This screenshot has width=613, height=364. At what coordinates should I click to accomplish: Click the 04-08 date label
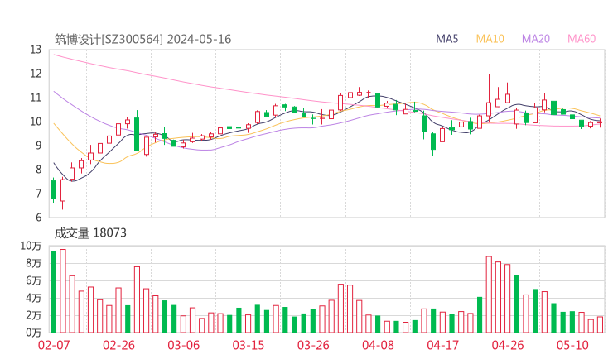tap(378, 345)
